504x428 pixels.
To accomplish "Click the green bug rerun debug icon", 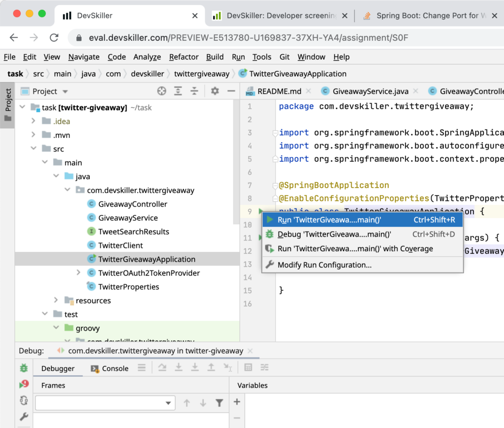I will click(x=24, y=368).
